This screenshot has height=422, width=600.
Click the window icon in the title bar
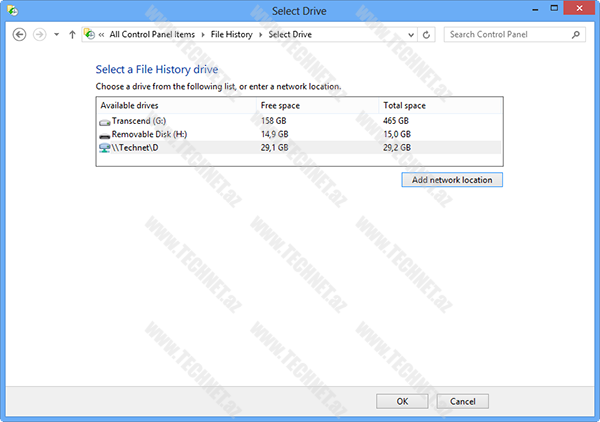pyautogui.click(x=12, y=10)
